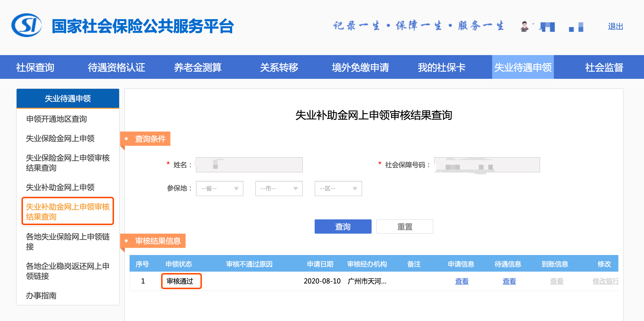Open 办事指南 in the sidebar

41,296
